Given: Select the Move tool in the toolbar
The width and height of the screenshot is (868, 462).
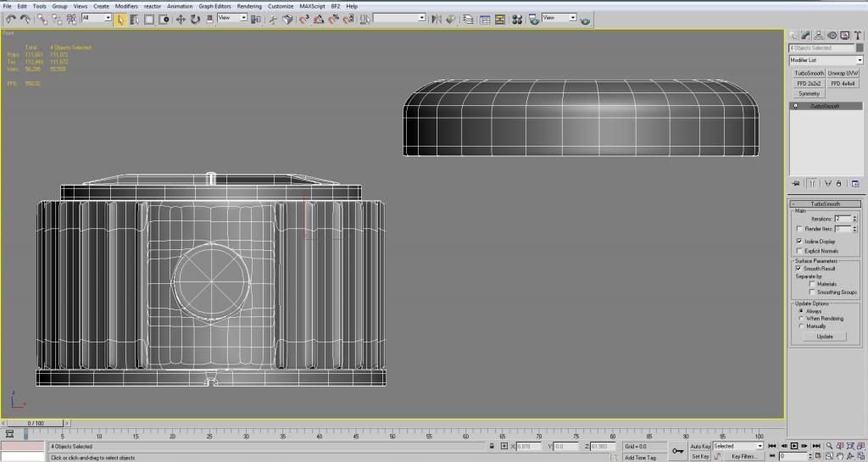Looking at the screenshot, I should tap(181, 18).
